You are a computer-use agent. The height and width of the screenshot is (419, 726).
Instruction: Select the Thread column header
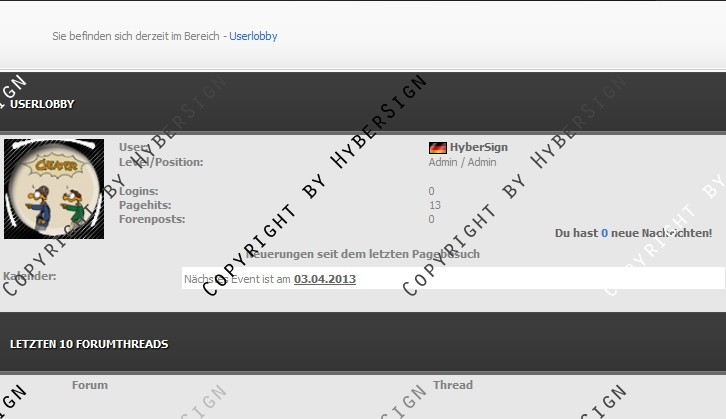453,385
